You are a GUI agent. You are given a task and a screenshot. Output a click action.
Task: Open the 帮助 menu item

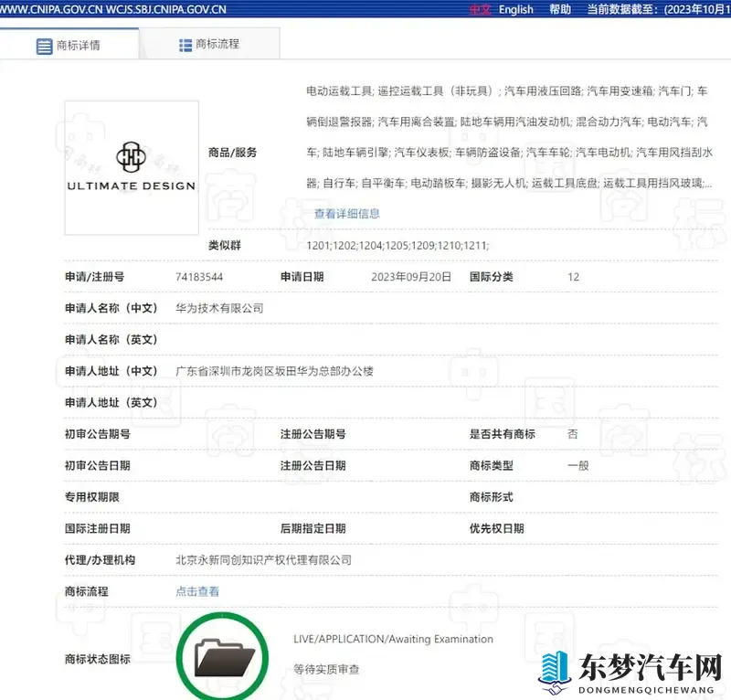559,9
